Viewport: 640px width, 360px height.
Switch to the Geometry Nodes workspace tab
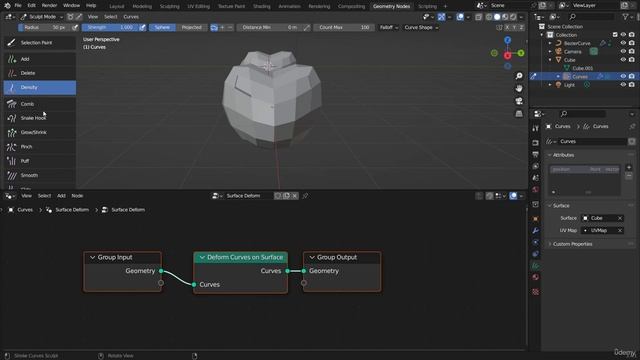click(391, 6)
